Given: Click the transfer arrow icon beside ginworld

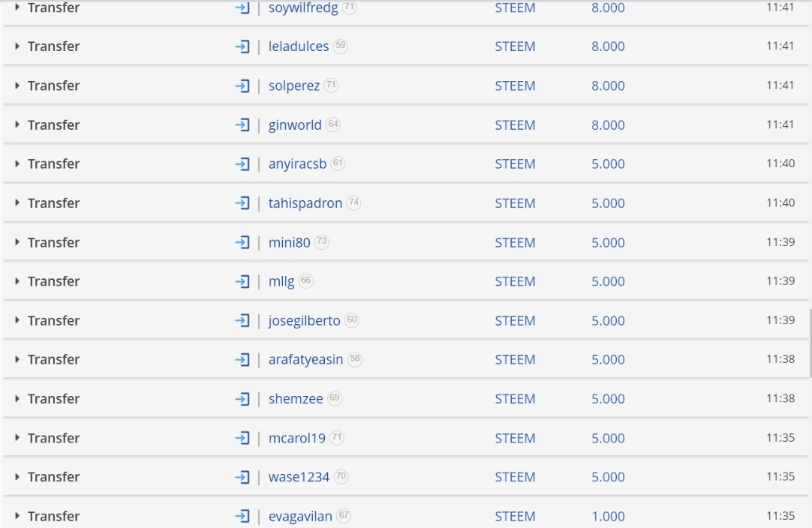Looking at the screenshot, I should click(242, 125).
